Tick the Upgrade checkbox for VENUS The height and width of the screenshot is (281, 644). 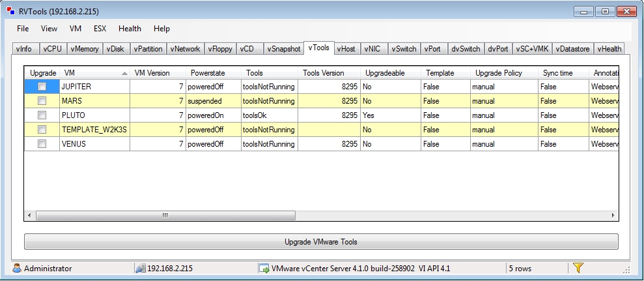42,144
